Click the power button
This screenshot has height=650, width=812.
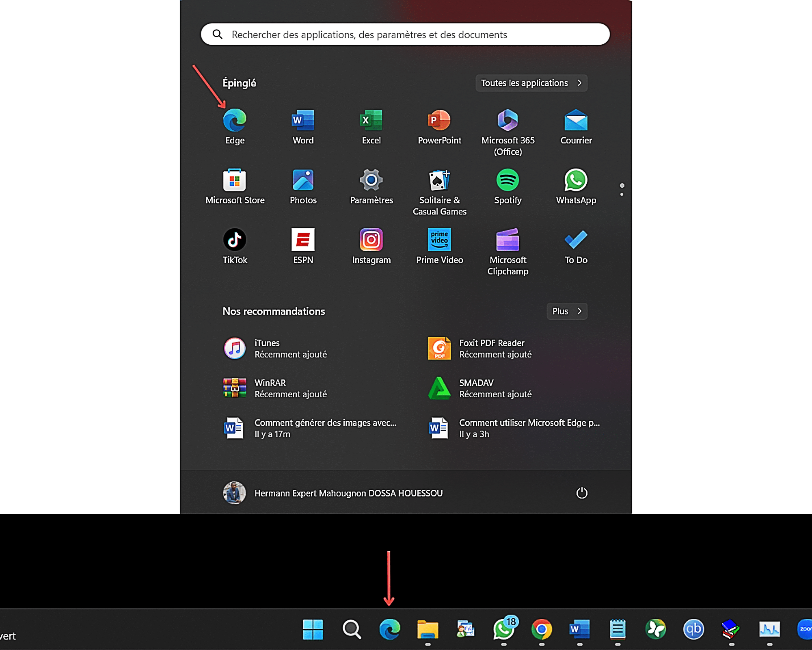tap(581, 493)
